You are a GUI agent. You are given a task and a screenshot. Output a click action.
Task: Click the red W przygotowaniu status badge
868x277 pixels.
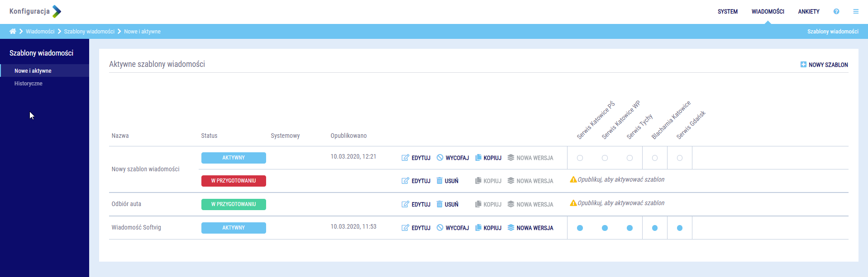234,181
